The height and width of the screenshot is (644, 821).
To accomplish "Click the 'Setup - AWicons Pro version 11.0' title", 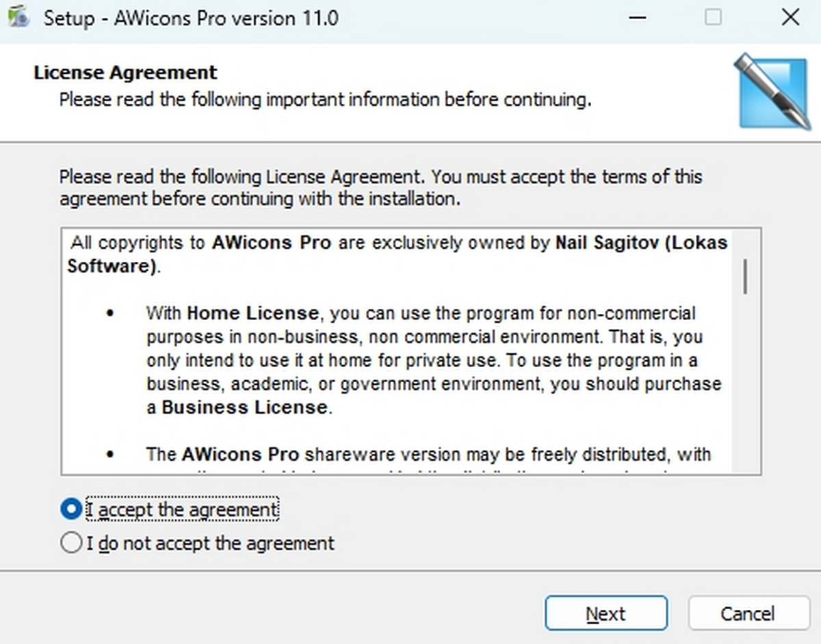I will (x=191, y=18).
